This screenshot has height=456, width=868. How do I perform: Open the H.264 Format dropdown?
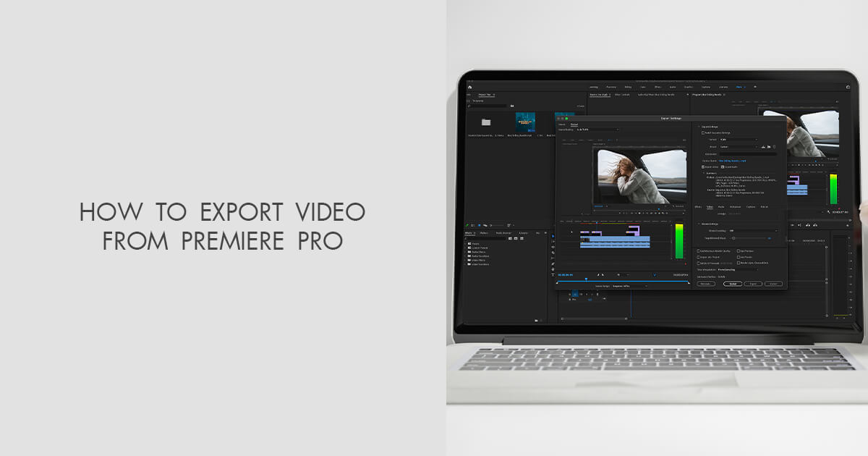pos(738,139)
